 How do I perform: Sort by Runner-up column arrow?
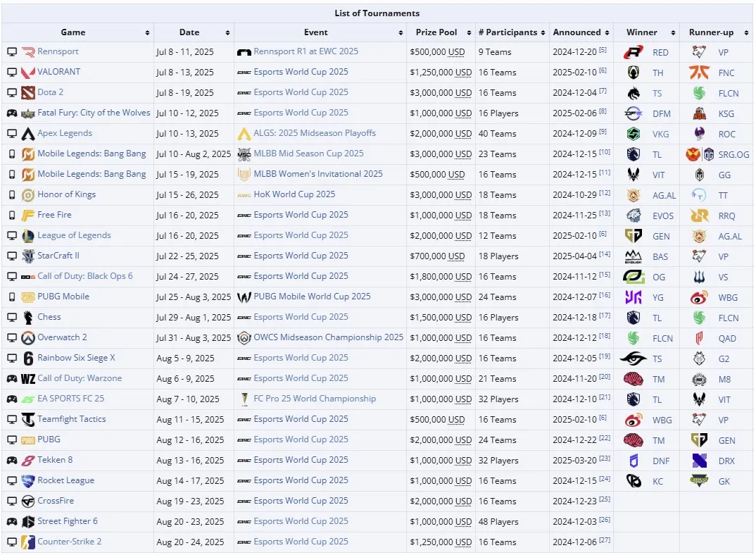746,33
